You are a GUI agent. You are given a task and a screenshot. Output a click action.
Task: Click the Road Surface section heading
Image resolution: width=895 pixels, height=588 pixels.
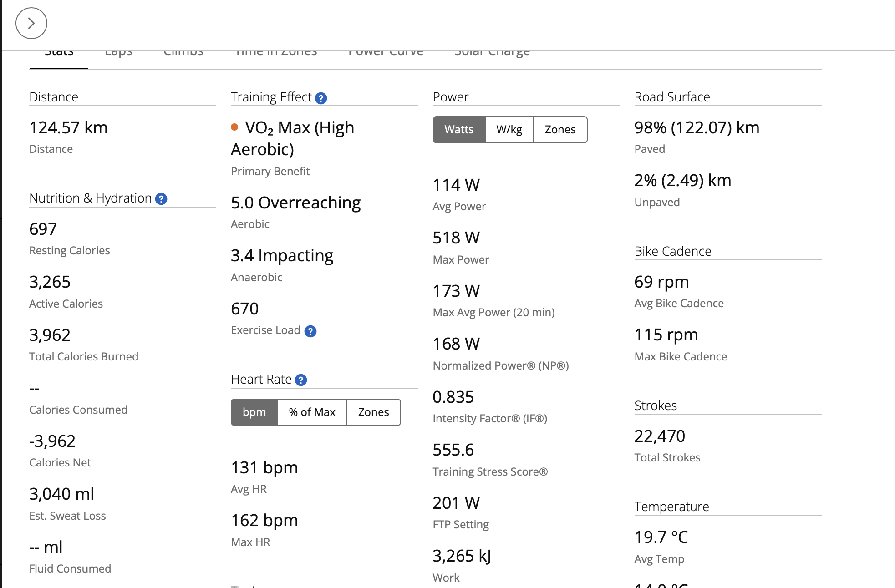pyautogui.click(x=672, y=97)
